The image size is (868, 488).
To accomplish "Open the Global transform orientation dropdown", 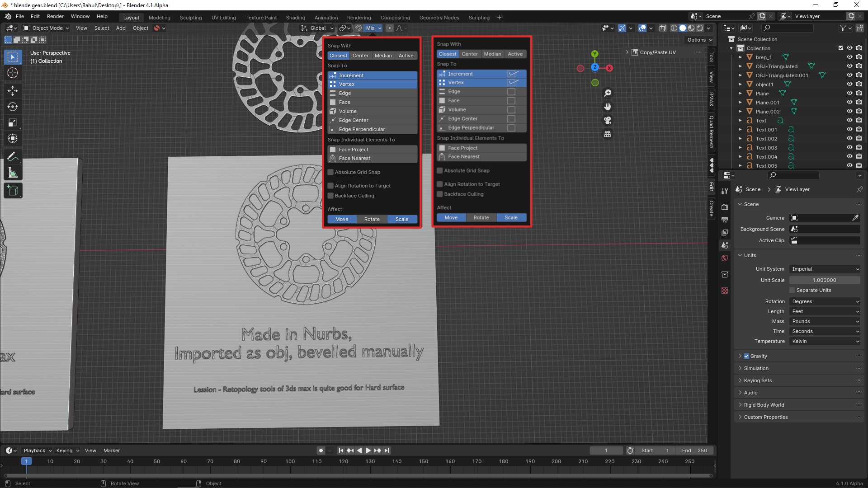I will coord(318,28).
